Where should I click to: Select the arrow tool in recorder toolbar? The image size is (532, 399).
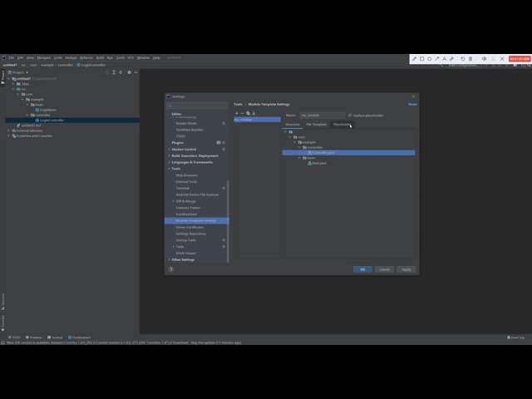(436, 59)
